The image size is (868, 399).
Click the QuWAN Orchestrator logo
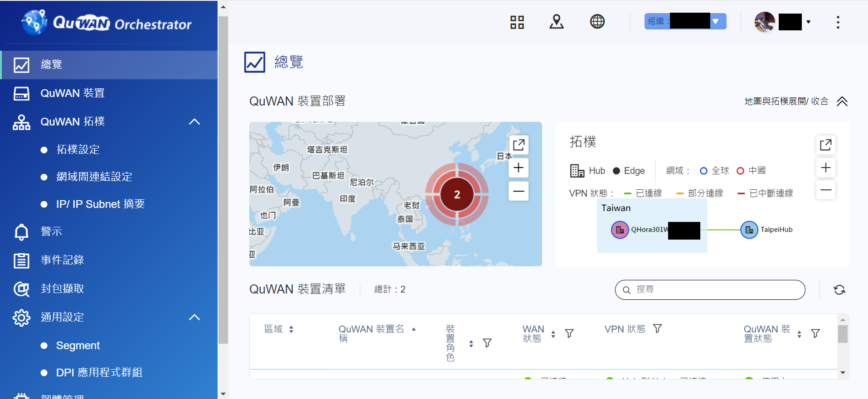click(x=107, y=22)
